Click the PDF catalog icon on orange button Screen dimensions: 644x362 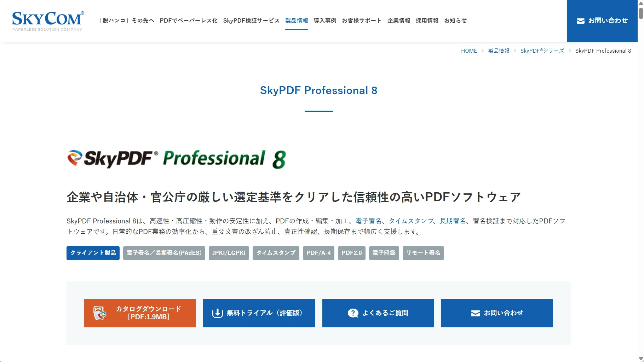pos(100,313)
